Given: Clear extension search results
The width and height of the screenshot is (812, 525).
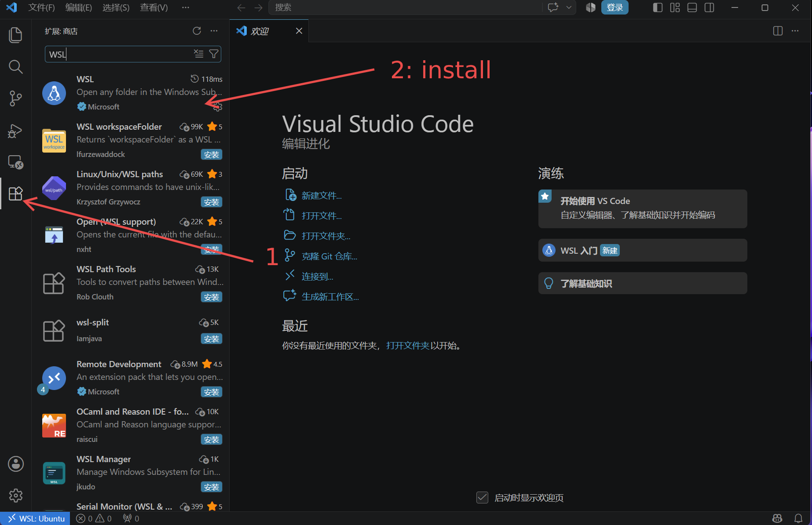Looking at the screenshot, I should (x=199, y=54).
